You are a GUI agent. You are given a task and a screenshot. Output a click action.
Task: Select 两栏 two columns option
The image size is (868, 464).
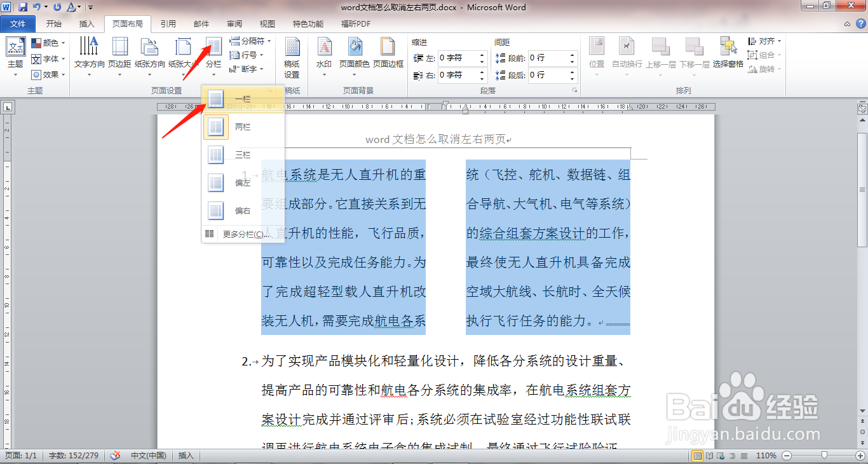[243, 127]
